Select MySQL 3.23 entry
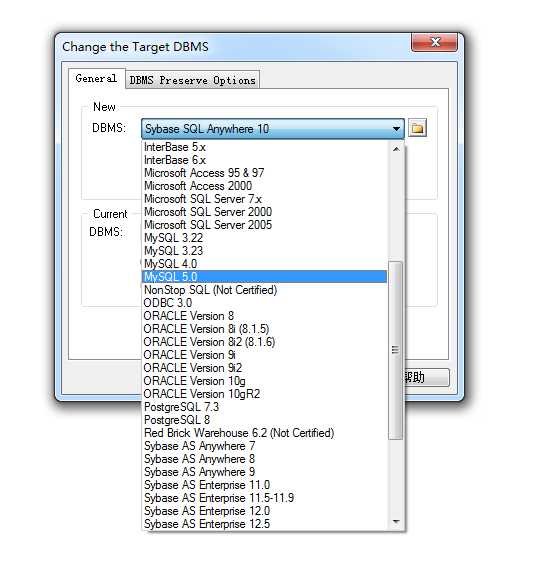 click(x=265, y=251)
